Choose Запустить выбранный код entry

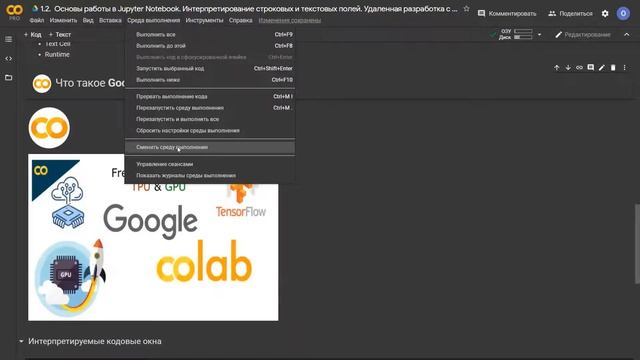[x=210, y=69]
